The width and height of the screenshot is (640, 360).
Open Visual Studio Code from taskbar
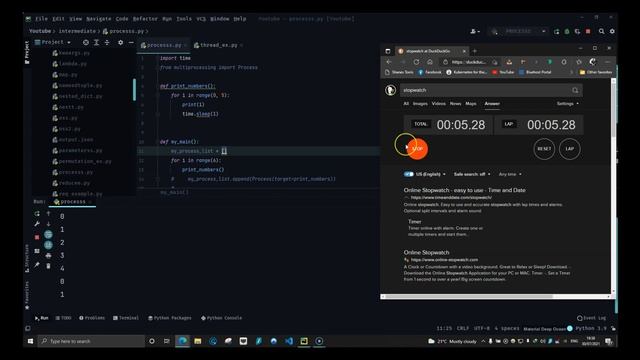pos(289,341)
